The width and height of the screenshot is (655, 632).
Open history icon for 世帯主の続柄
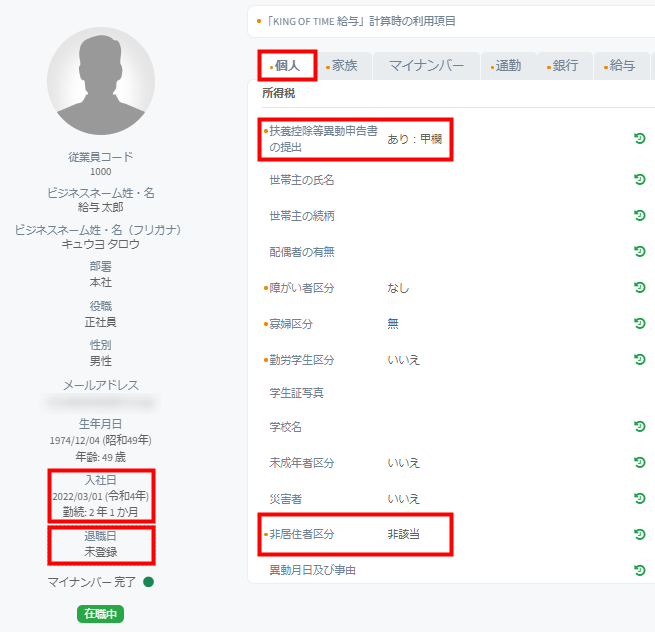pyautogui.click(x=640, y=215)
